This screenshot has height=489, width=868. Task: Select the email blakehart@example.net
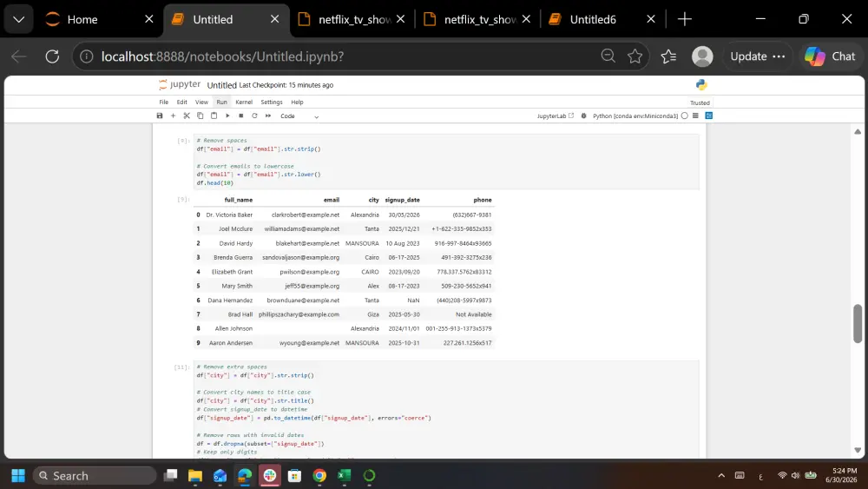click(x=307, y=244)
